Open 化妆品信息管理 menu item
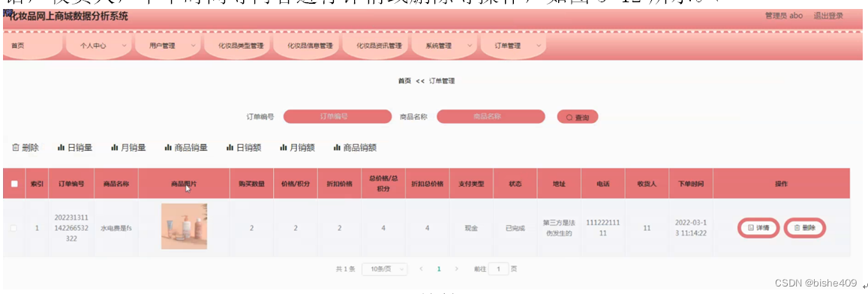868x294 pixels. click(310, 46)
